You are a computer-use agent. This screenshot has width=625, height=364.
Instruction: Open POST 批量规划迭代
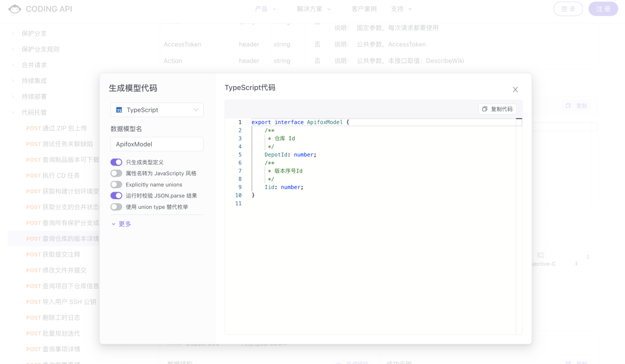click(53, 333)
